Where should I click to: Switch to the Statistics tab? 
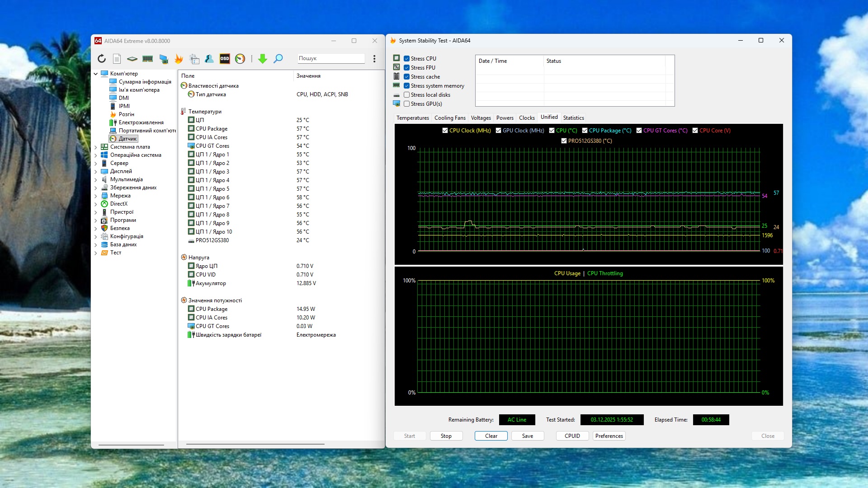coord(573,118)
